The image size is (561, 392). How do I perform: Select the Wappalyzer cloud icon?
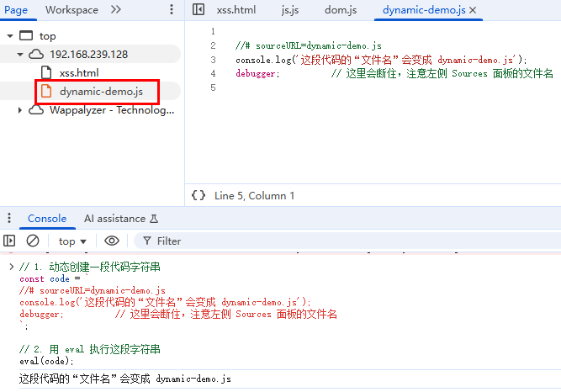click(36, 110)
